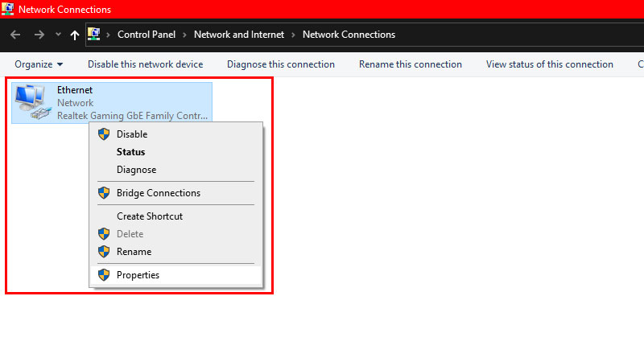Image resolution: width=644 pixels, height=362 pixels.
Task: Go up one level with Up arrow
Action: (75, 35)
